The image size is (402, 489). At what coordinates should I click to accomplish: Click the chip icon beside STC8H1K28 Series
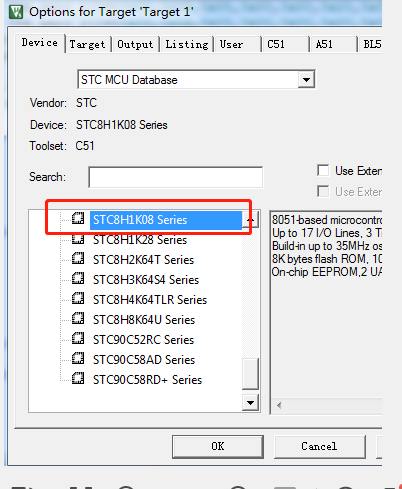[78, 239]
